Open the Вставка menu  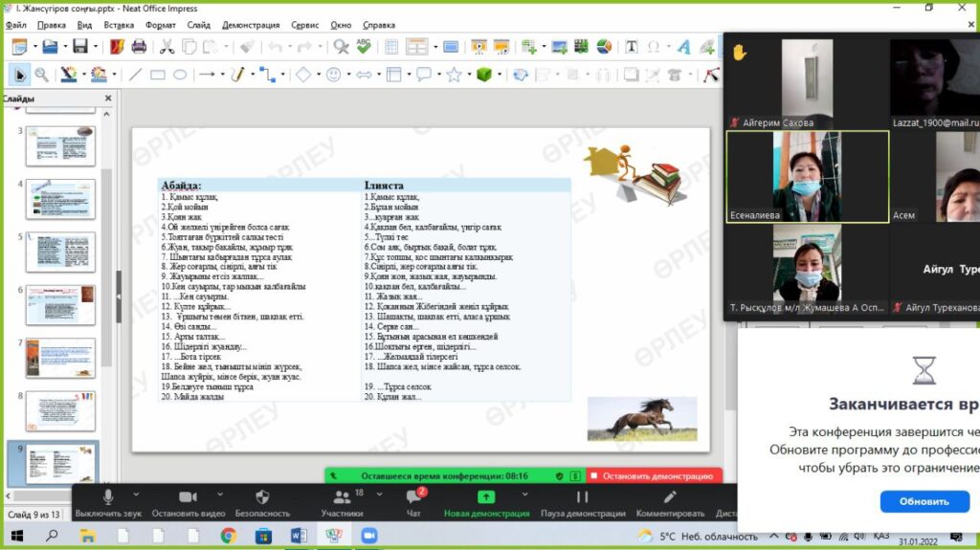point(119,25)
